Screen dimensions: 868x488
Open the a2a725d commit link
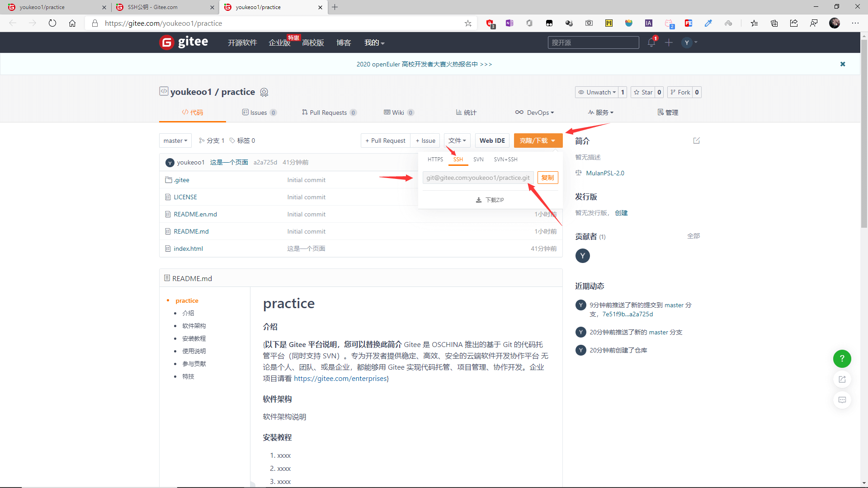click(265, 162)
